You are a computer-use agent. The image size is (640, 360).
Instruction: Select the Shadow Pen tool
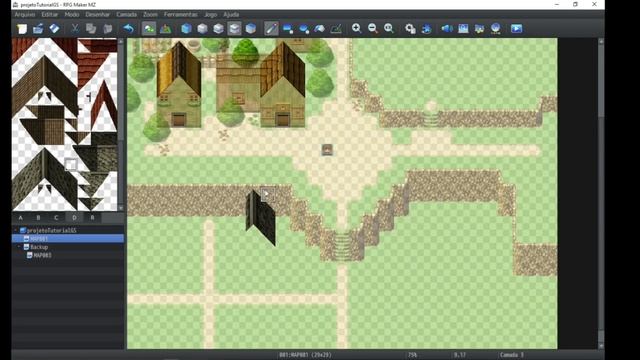(336, 29)
